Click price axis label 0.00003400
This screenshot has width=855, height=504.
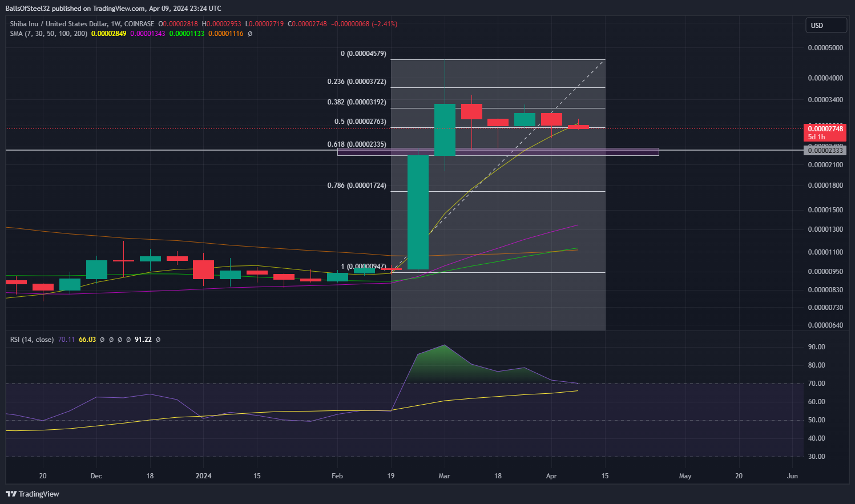pyautogui.click(x=825, y=100)
